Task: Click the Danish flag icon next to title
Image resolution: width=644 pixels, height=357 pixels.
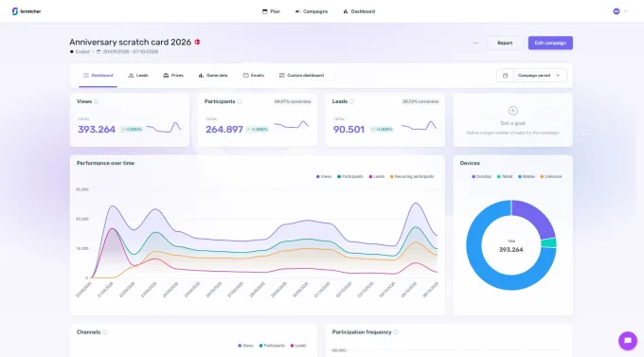Action: coord(197,42)
